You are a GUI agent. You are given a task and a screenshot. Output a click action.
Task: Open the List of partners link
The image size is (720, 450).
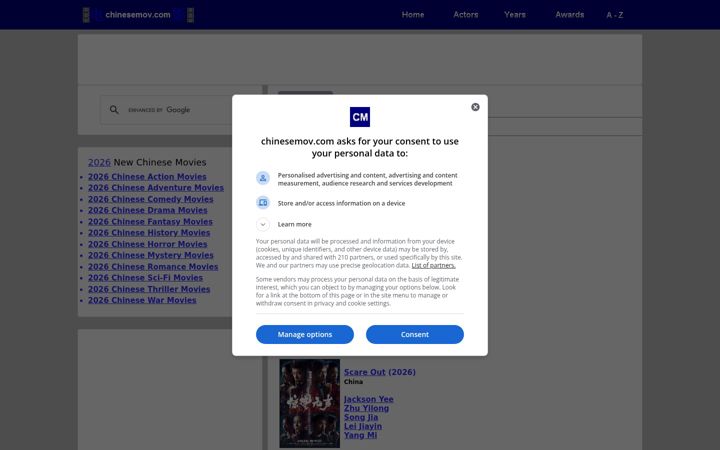(433, 265)
